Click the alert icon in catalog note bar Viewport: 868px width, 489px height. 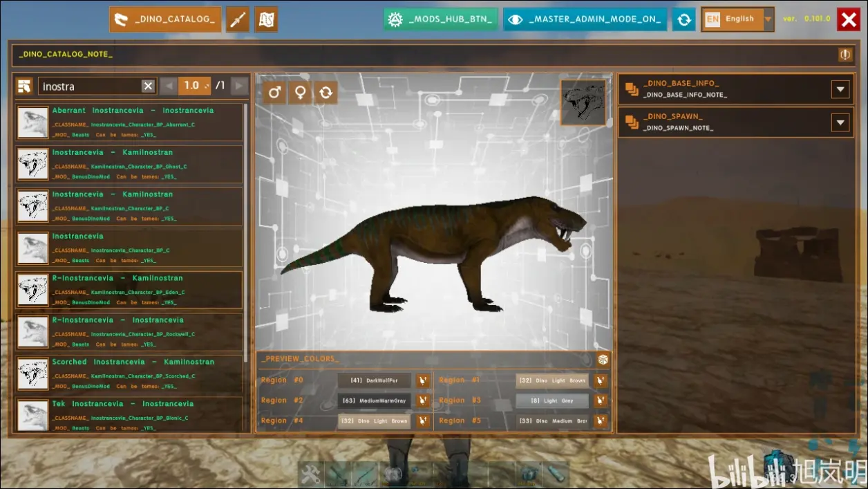pyautogui.click(x=845, y=54)
